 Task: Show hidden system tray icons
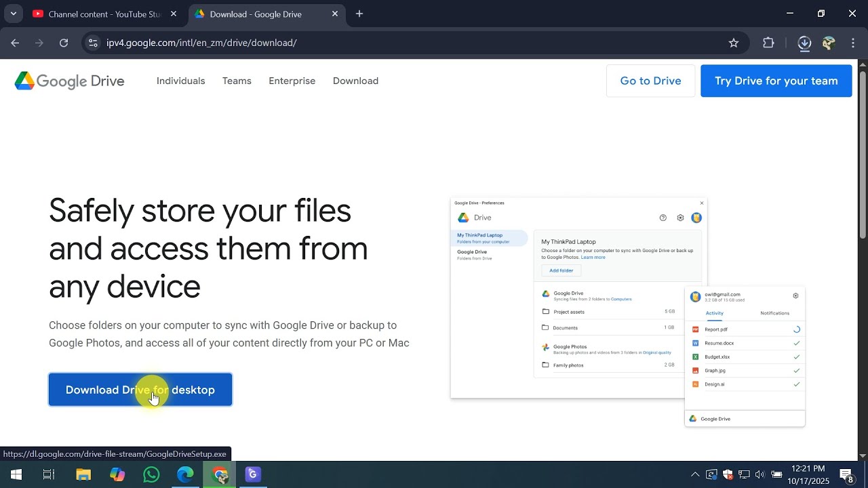pyautogui.click(x=695, y=474)
